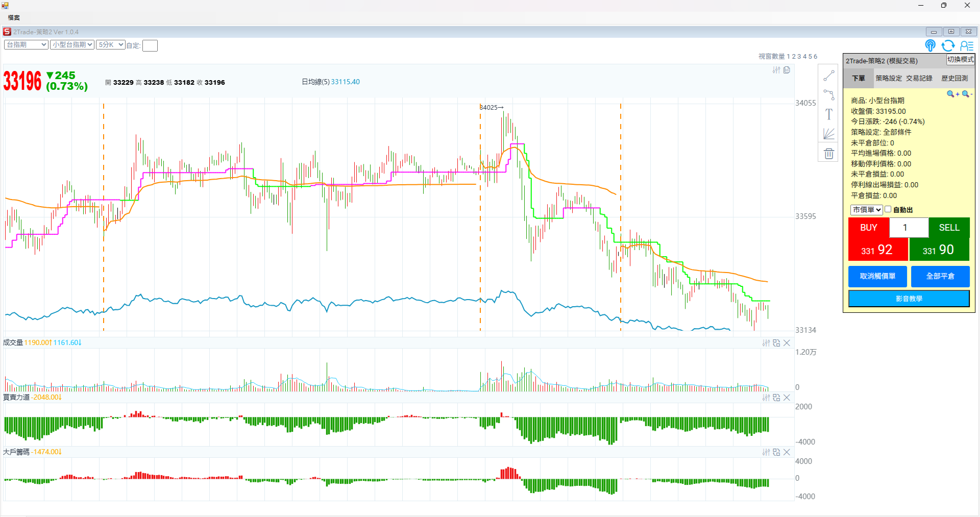The width and height of the screenshot is (980, 517).
Task: Open the user account list icon
Action: (x=966, y=46)
